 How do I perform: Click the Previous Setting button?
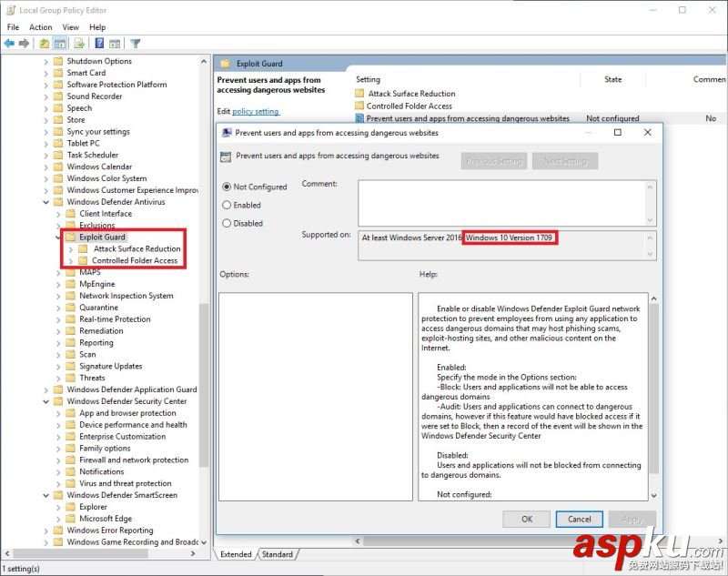[x=494, y=161]
